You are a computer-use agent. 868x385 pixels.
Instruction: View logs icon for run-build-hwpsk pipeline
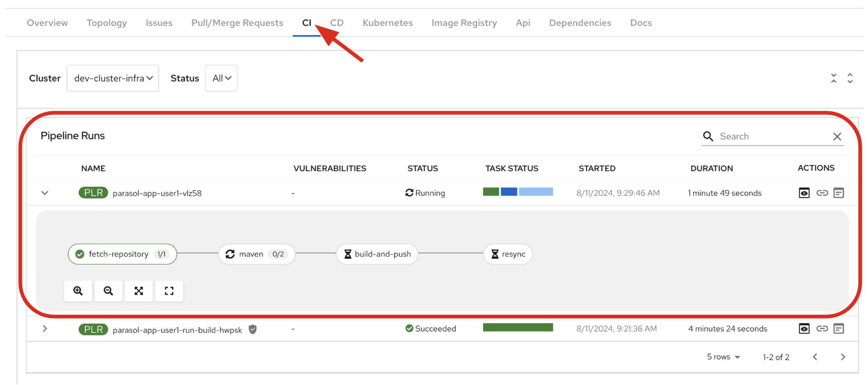coord(804,329)
